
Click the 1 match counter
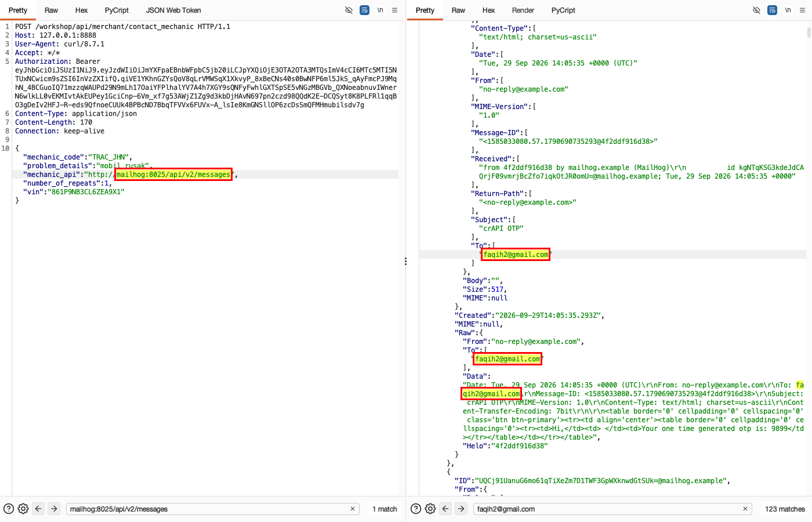[x=385, y=509]
